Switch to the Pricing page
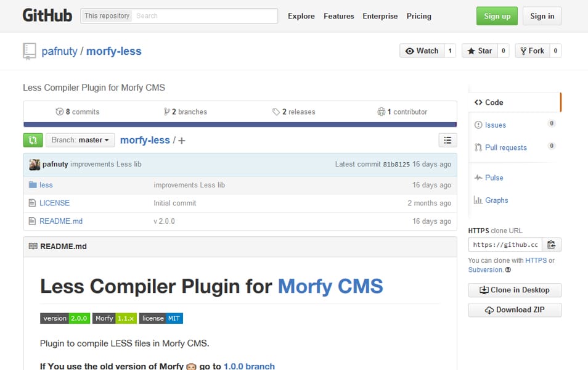The height and width of the screenshot is (370, 588). (x=419, y=16)
